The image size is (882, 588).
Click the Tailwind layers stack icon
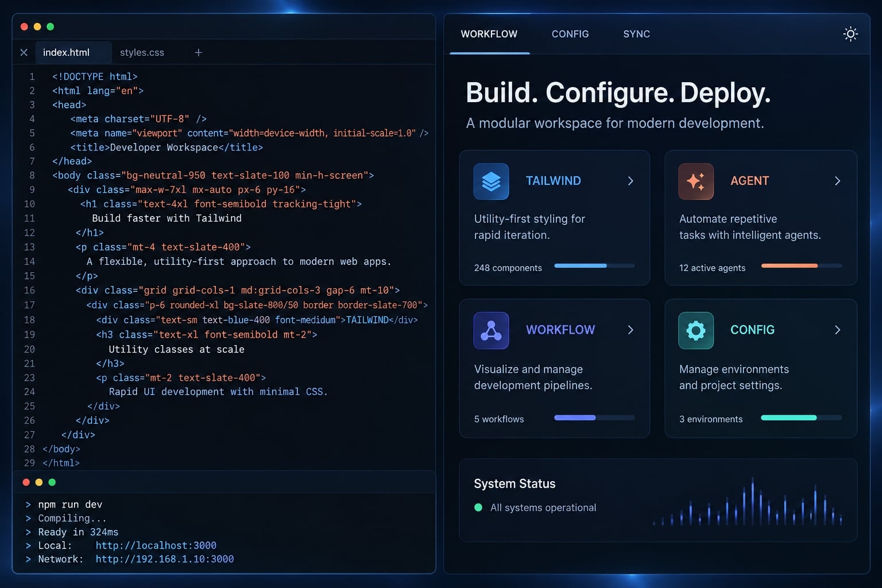tap(491, 181)
